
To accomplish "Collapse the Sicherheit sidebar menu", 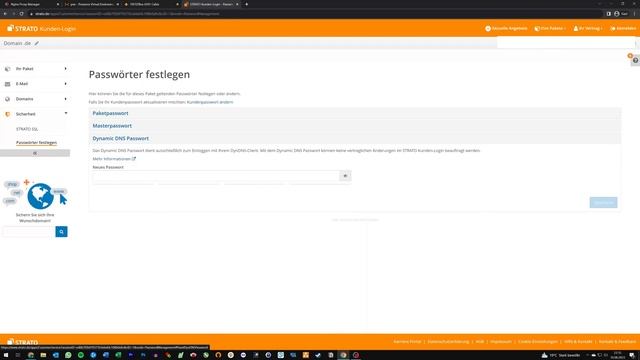I will click(x=36, y=114).
